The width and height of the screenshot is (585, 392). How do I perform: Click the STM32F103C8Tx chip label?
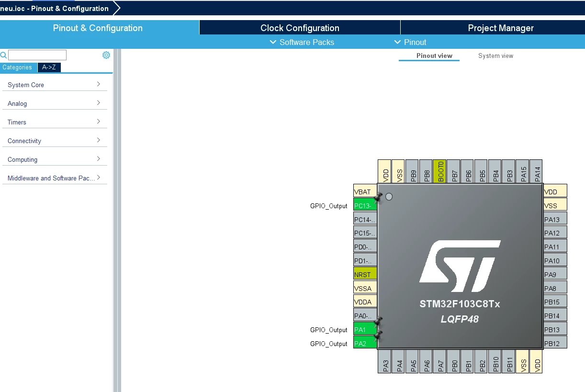[460, 304]
